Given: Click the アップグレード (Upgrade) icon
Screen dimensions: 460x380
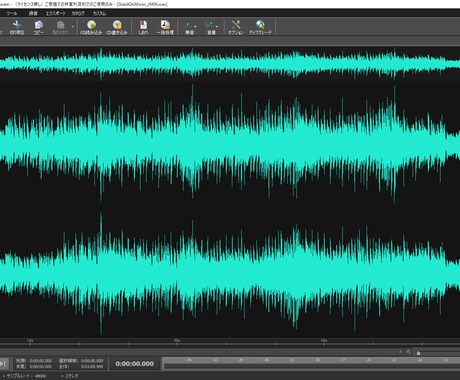Looking at the screenshot, I should tap(260, 27).
